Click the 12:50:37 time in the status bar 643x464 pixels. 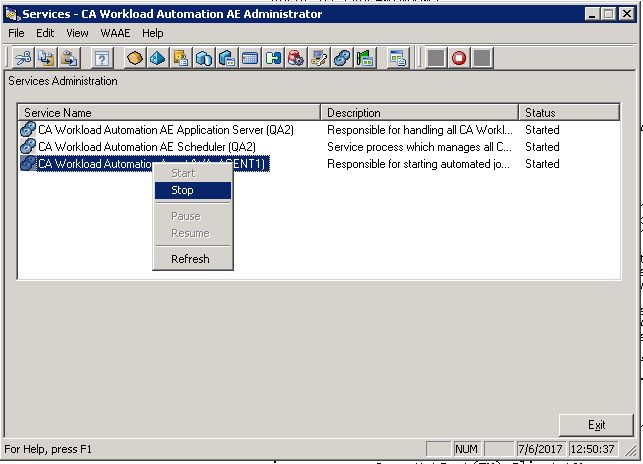point(593,449)
